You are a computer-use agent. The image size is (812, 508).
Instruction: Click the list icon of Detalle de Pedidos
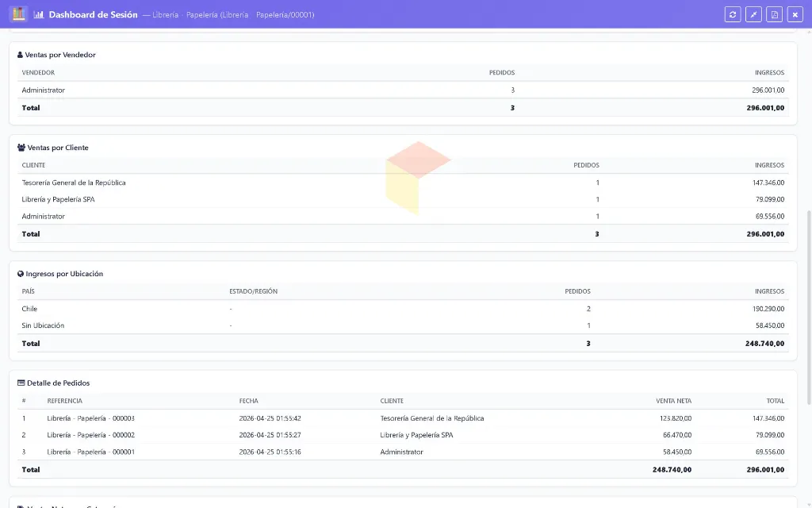[21, 383]
